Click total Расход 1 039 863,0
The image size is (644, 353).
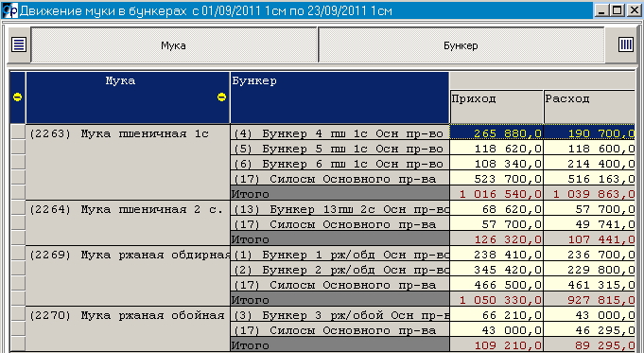tap(589, 193)
